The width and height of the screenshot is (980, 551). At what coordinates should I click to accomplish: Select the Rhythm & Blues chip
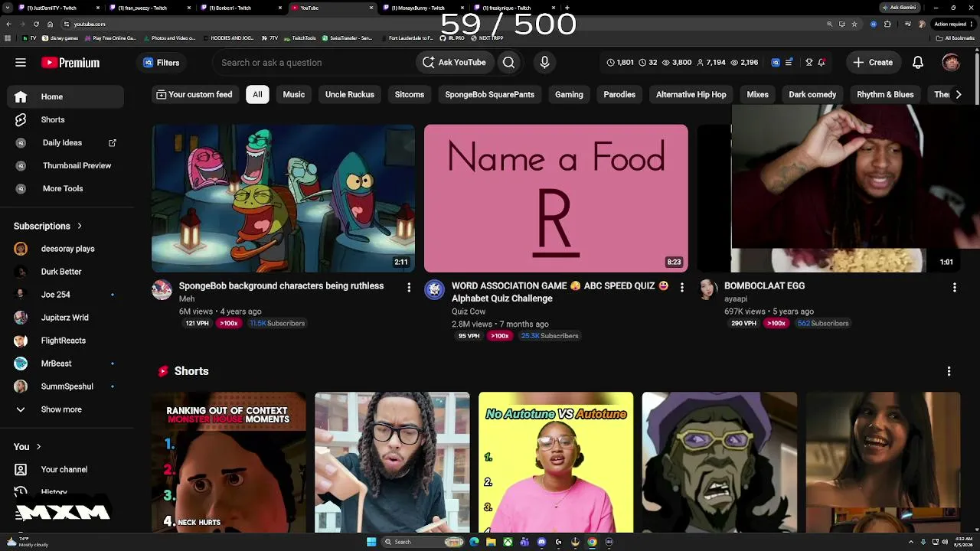pos(885,95)
